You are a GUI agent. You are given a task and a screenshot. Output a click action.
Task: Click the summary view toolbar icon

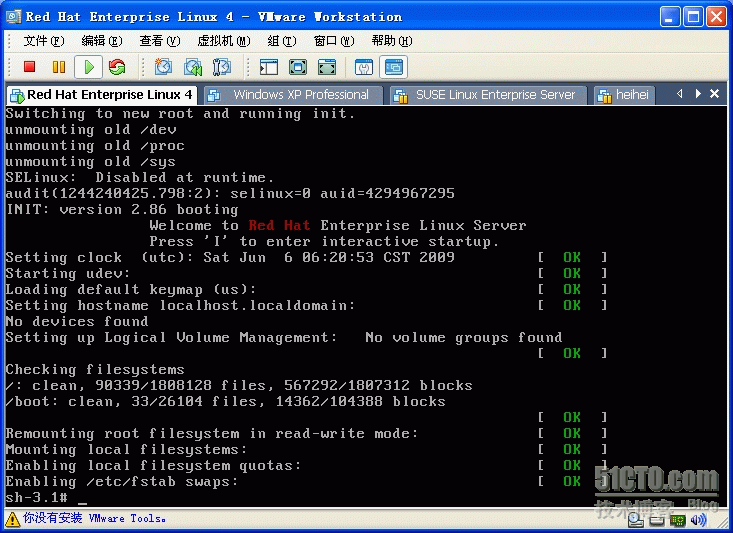point(364,67)
